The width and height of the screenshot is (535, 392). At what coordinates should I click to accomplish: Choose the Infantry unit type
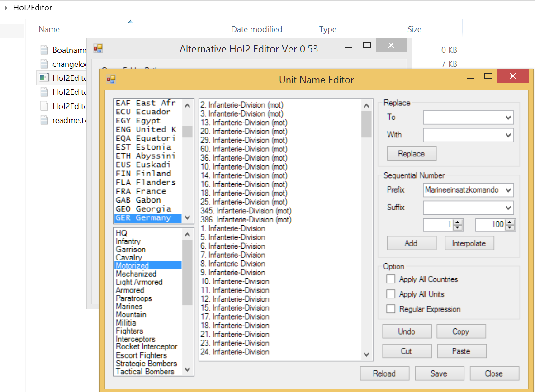[148, 241]
